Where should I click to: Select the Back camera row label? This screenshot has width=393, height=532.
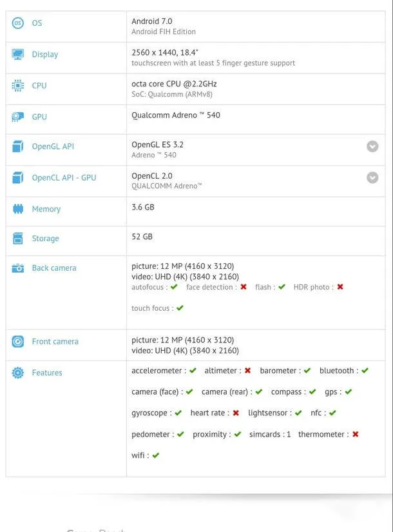[54, 268]
